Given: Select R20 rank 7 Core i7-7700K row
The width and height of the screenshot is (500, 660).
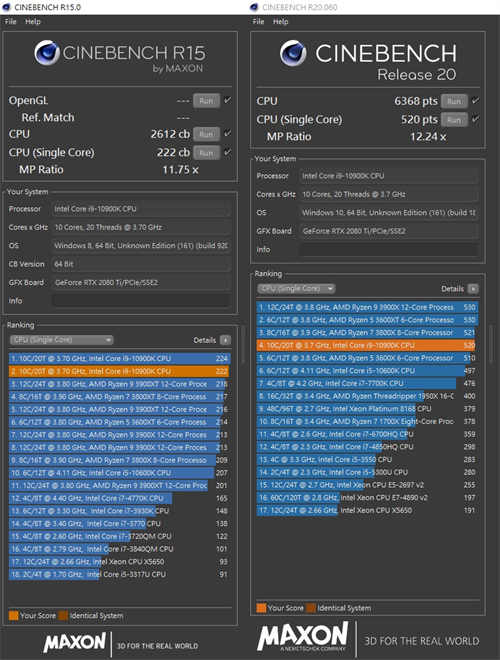Looking at the screenshot, I should click(x=367, y=383).
